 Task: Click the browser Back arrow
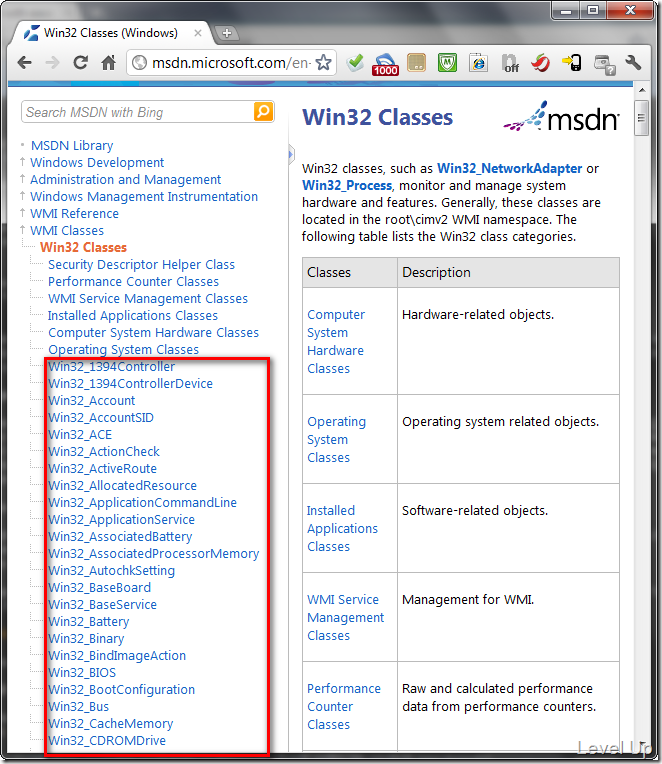click(x=24, y=62)
